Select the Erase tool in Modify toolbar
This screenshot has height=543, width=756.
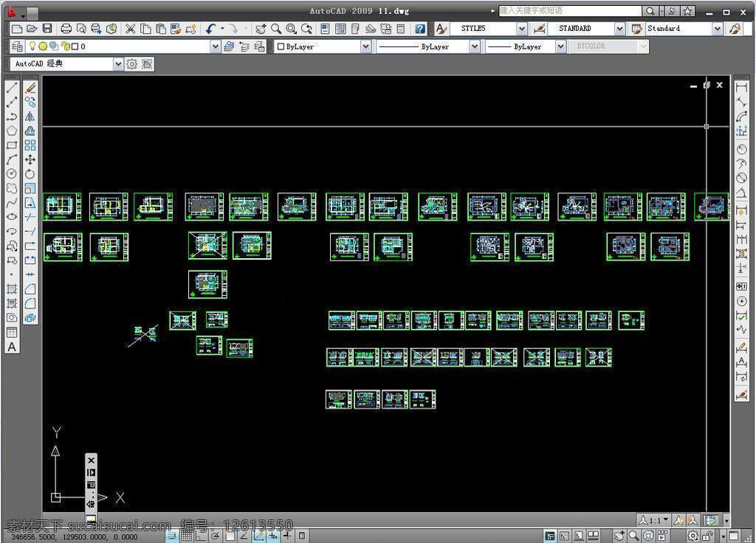click(x=30, y=88)
